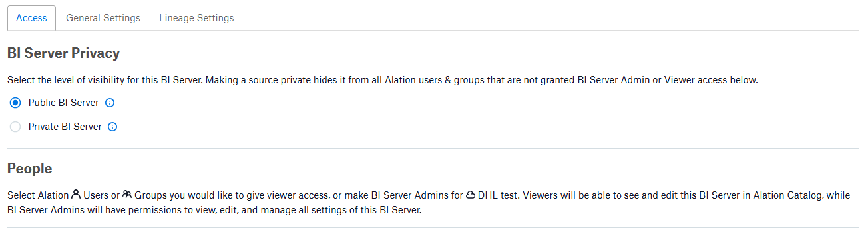
Task: Click the info icon next to Public BI Server
Action: pyautogui.click(x=110, y=103)
